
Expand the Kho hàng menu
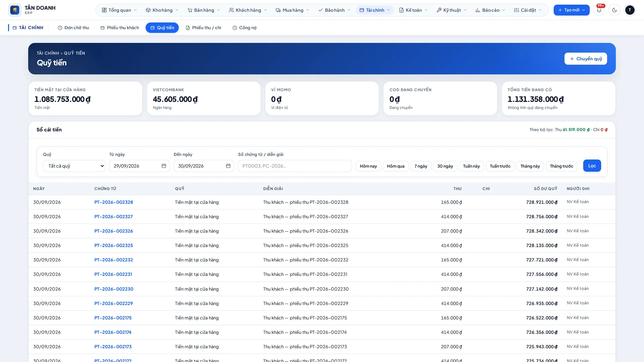coord(162,10)
